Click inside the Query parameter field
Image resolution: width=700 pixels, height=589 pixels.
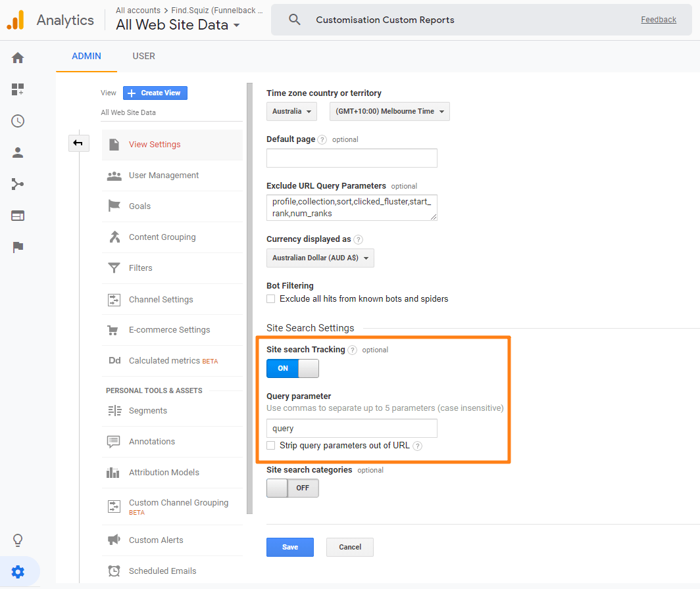(351, 428)
